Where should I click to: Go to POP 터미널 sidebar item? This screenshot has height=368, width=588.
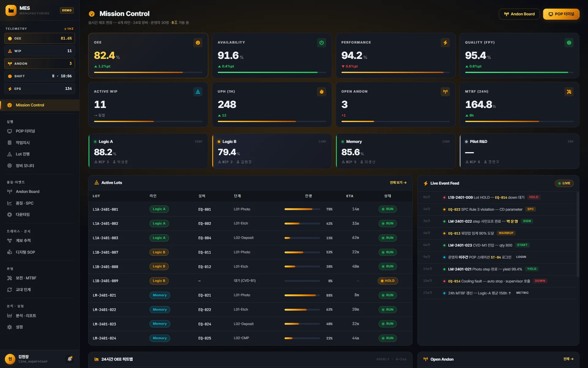click(x=40, y=131)
